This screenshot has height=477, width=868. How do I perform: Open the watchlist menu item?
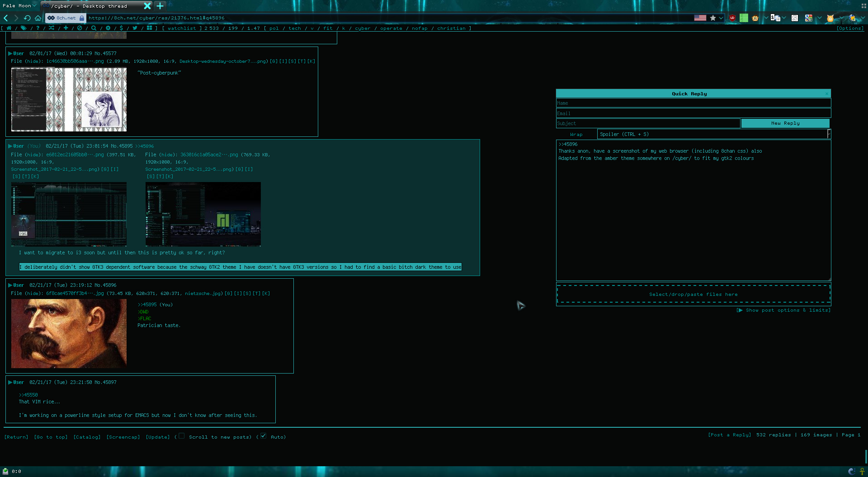(182, 28)
